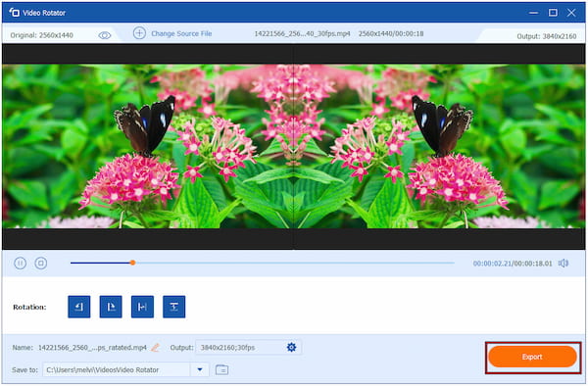Edit output file name with pencil icon
This screenshot has width=588, height=386.
coord(155,348)
